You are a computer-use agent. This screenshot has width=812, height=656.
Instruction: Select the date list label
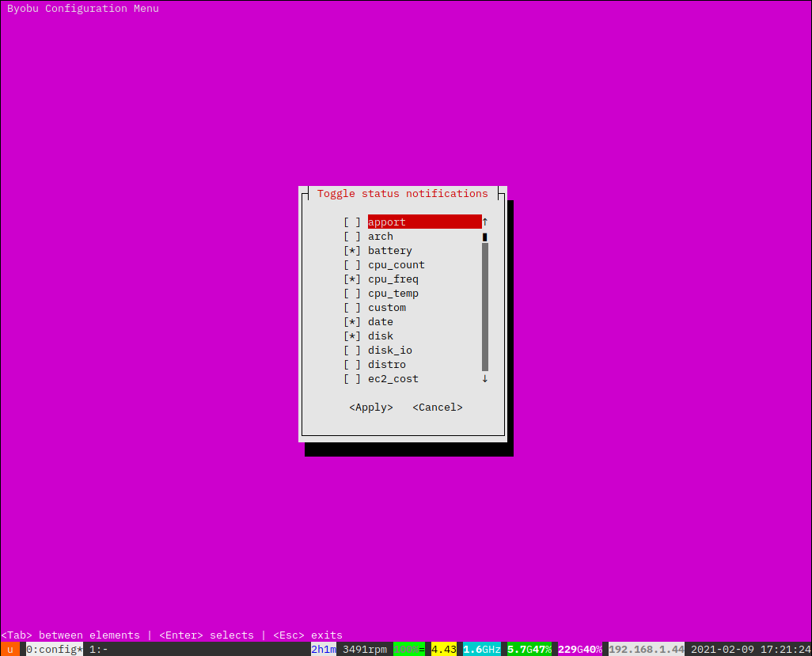tap(381, 322)
